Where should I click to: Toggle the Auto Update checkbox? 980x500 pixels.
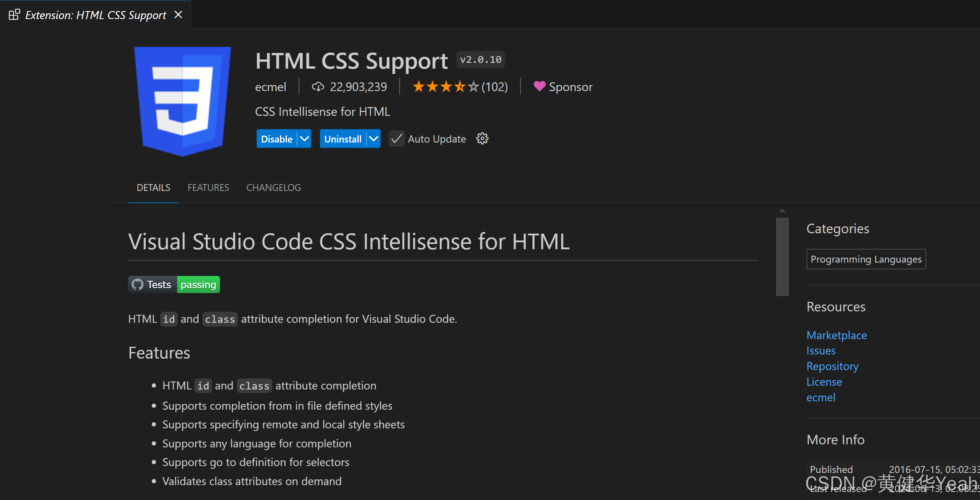click(396, 139)
